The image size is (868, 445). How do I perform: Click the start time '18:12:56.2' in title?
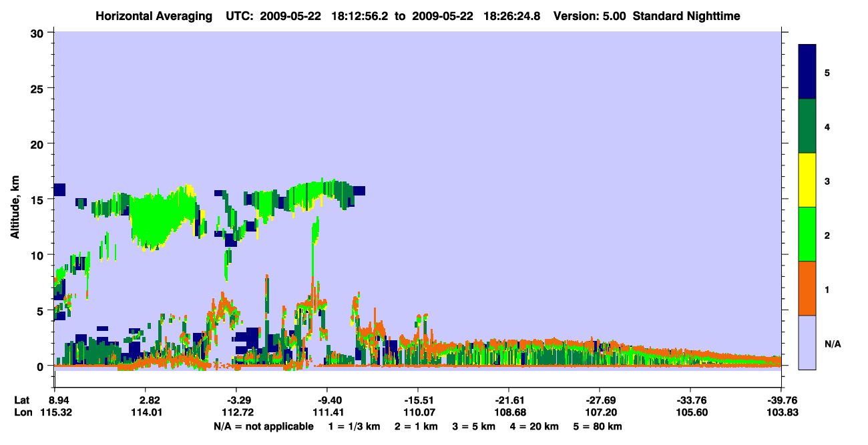(359, 15)
